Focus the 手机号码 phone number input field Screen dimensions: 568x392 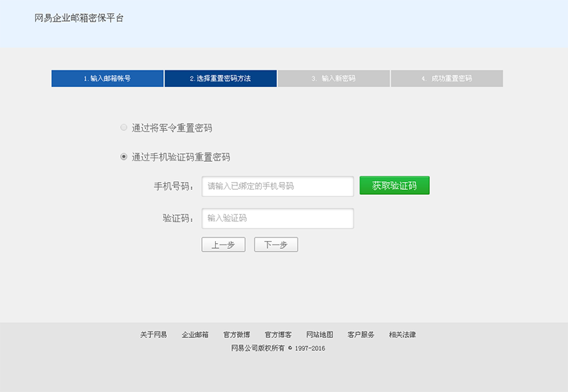(278, 186)
